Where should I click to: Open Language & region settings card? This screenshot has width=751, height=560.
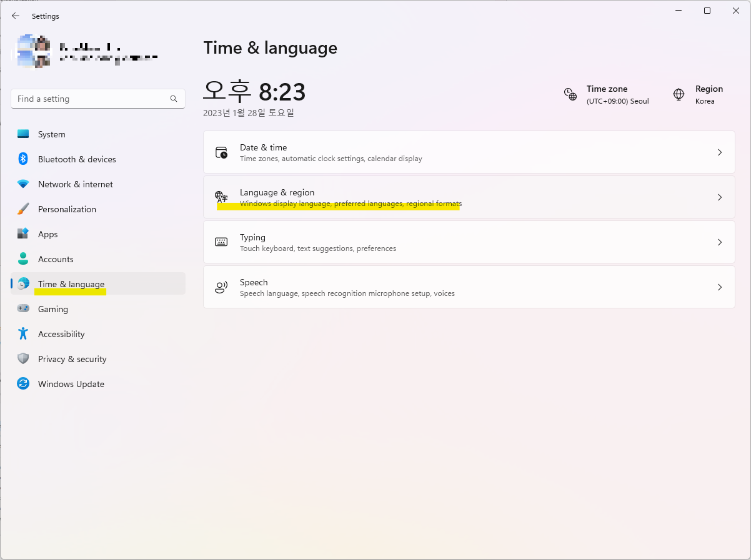(x=469, y=197)
